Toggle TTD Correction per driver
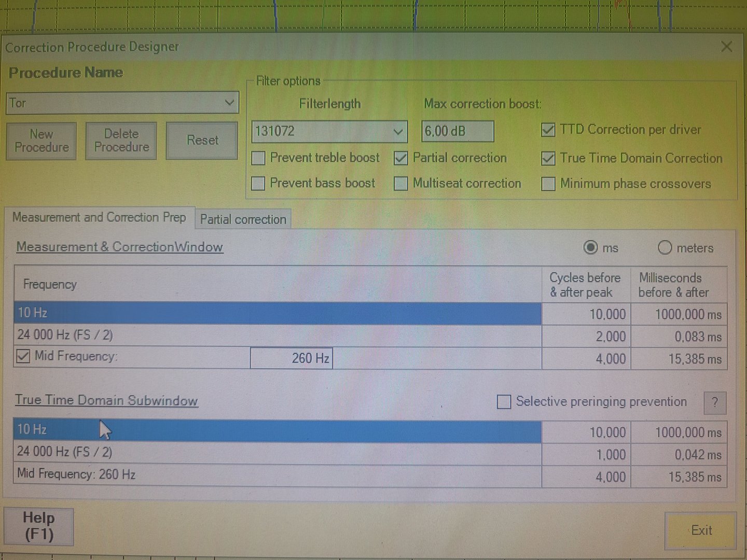Image resolution: width=747 pixels, height=560 pixels. 548,130
